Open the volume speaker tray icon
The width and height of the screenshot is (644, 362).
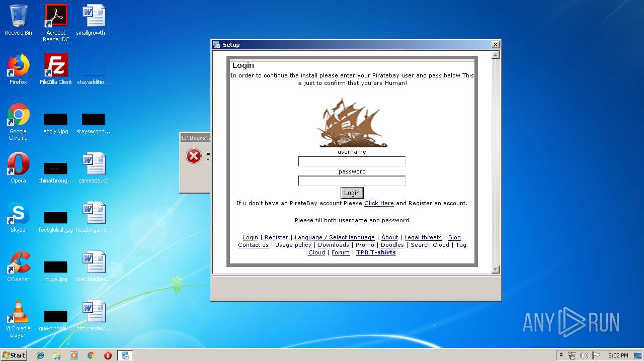(x=584, y=355)
